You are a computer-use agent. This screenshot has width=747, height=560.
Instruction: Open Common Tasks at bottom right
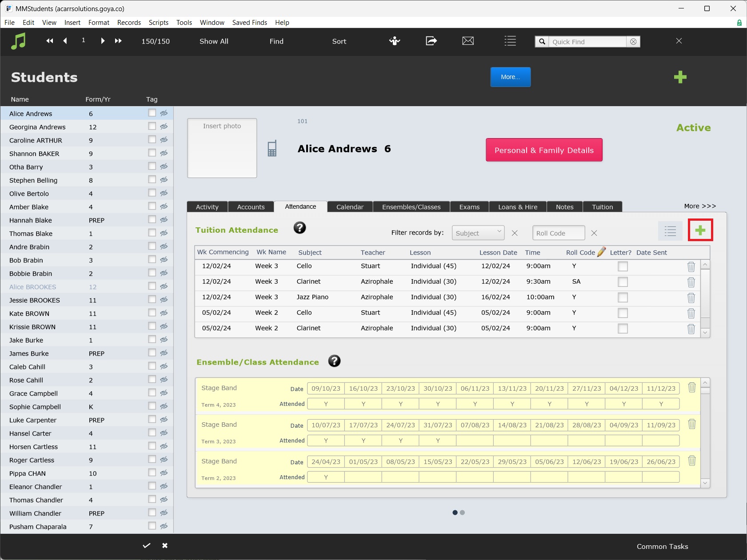tap(662, 547)
